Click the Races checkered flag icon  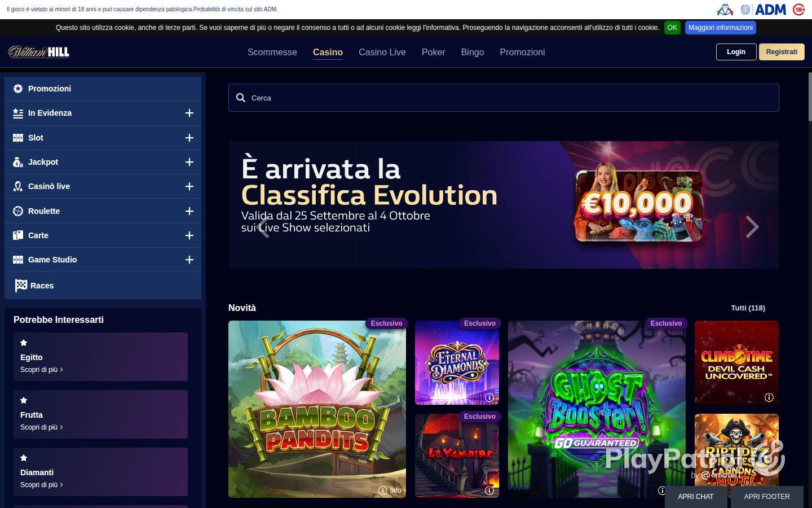click(21, 286)
